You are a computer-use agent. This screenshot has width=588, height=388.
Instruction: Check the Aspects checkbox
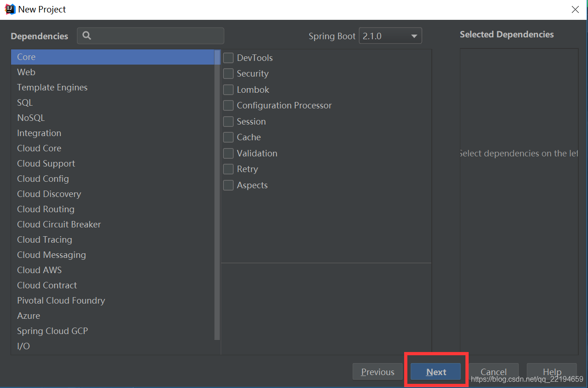click(x=228, y=185)
